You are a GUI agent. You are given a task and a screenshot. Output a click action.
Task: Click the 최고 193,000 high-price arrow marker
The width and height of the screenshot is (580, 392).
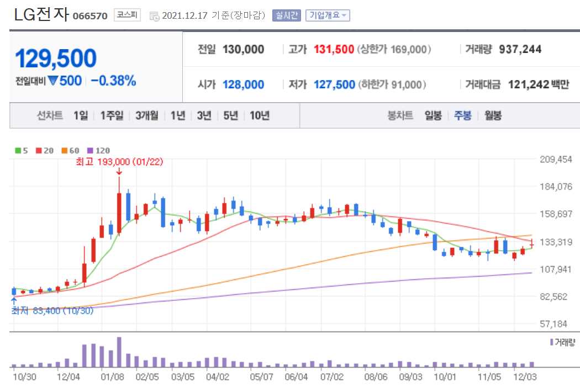[120, 172]
